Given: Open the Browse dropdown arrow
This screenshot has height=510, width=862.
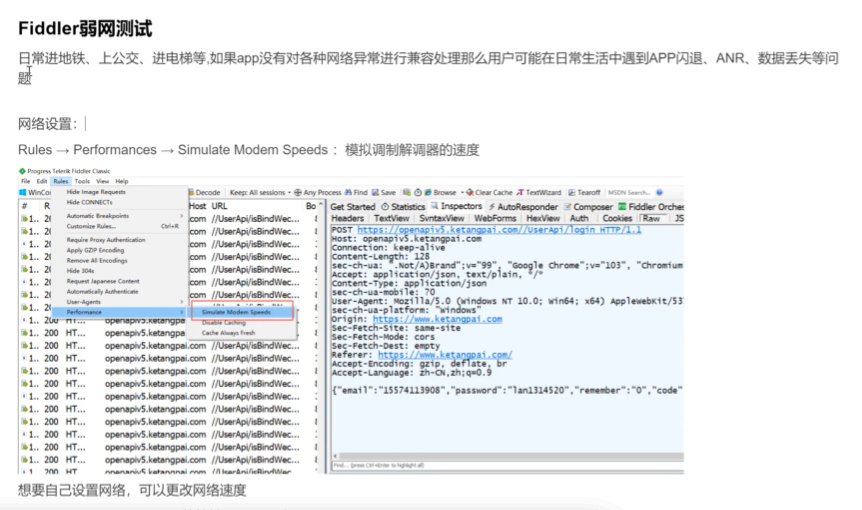Looking at the screenshot, I should point(462,192).
